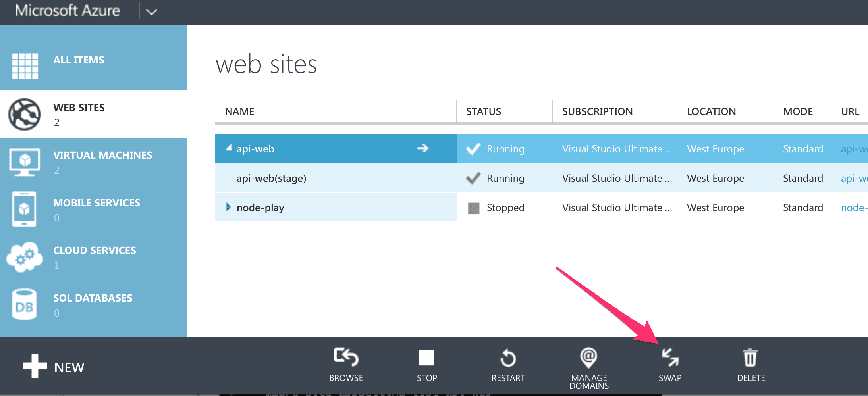Click the Stopped status text for node-play
This screenshot has height=396, width=868.
click(x=505, y=208)
